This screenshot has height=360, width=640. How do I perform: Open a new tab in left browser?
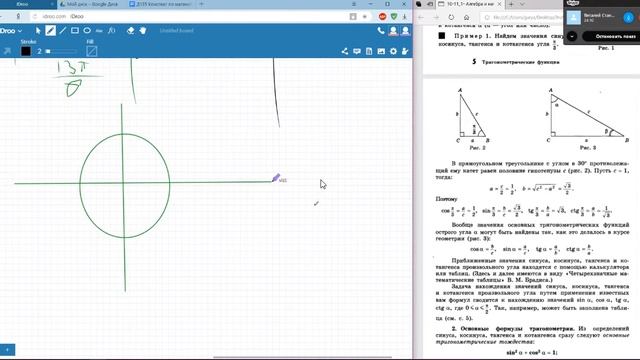(202, 4)
